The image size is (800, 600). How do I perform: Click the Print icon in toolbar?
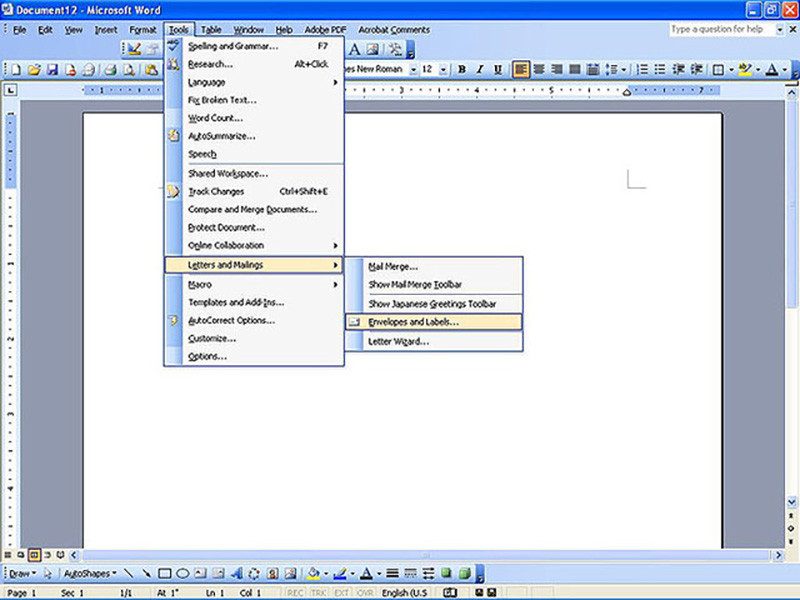tap(110, 69)
